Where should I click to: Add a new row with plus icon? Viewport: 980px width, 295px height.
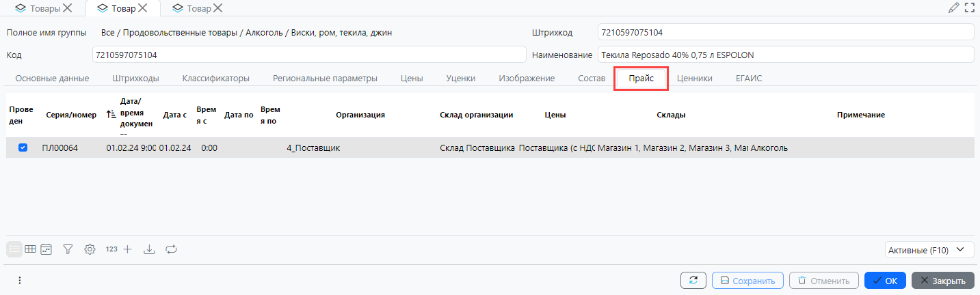[127, 249]
